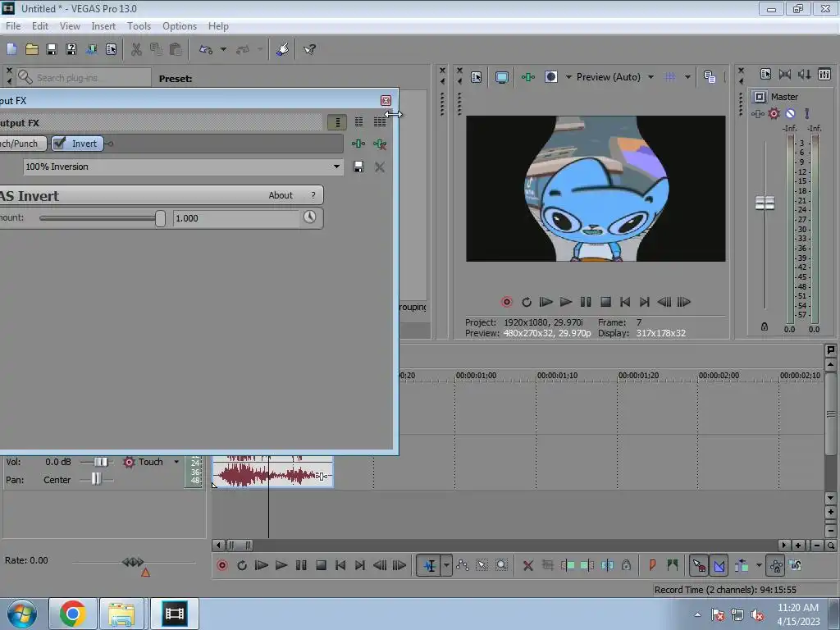Viewport: 840px width, 630px height.
Task: Toggle Enable Snapping in timeline toolbar
Action: coord(699,565)
